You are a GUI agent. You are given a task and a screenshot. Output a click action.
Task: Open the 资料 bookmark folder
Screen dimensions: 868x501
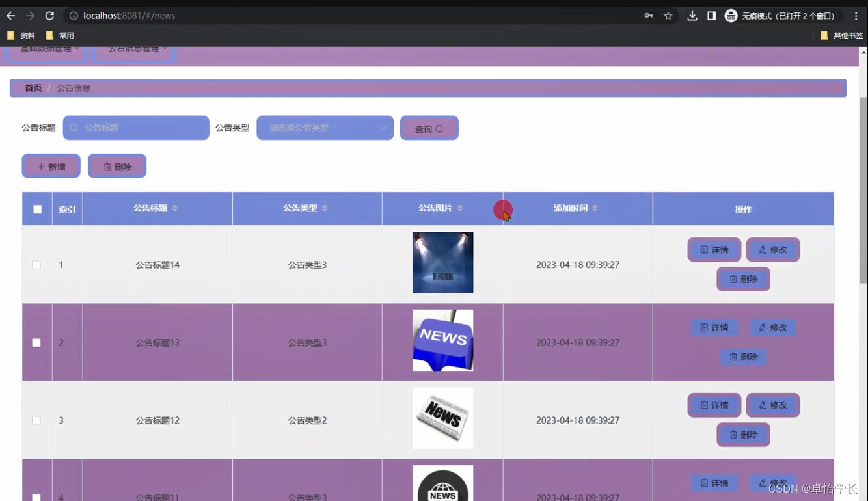click(x=21, y=36)
